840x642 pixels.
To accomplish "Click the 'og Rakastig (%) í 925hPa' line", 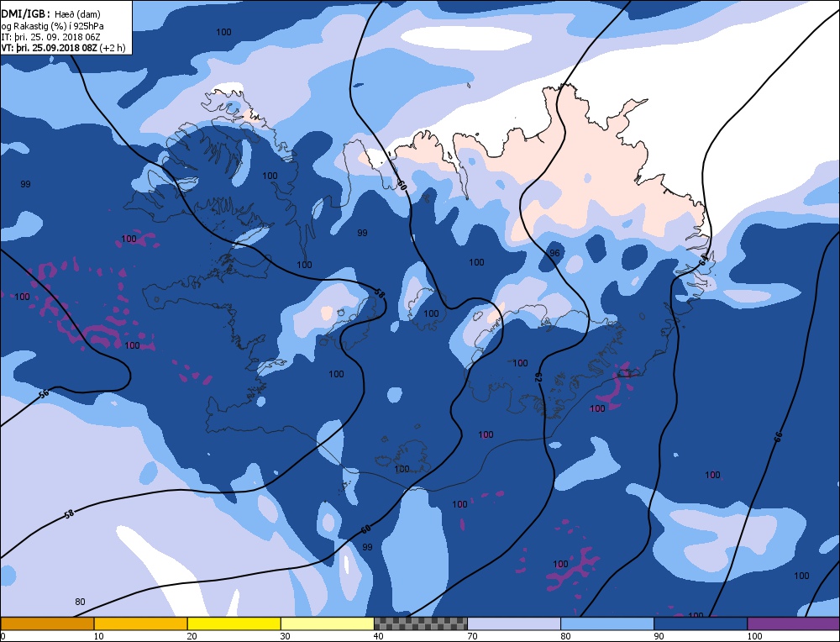I will (52, 26).
